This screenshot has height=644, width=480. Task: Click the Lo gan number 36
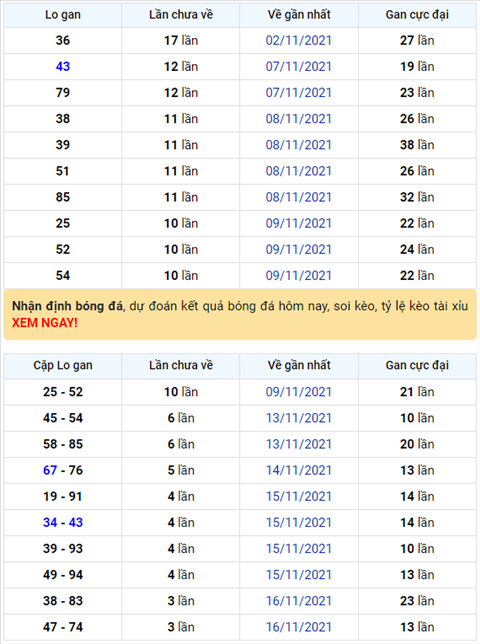click(x=63, y=40)
